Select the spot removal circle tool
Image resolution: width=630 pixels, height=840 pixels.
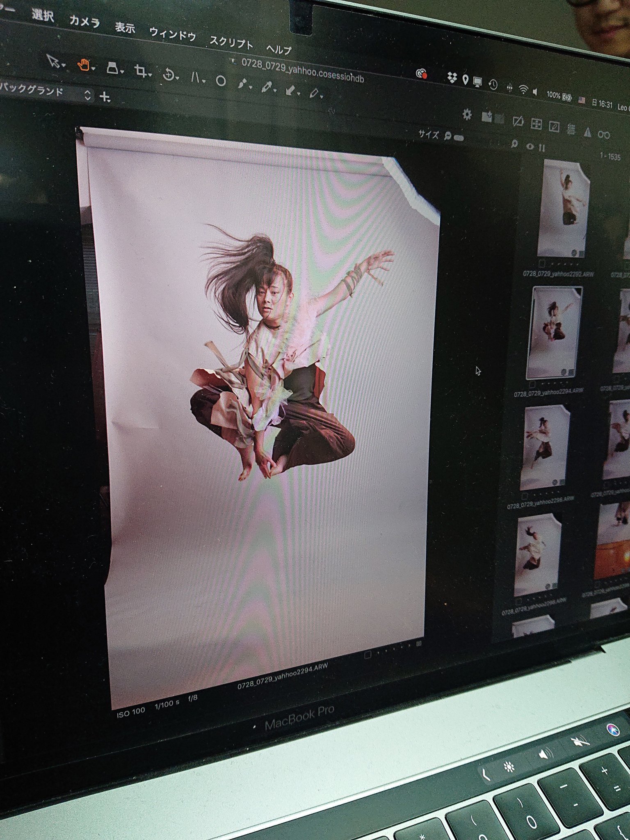pyautogui.click(x=221, y=81)
